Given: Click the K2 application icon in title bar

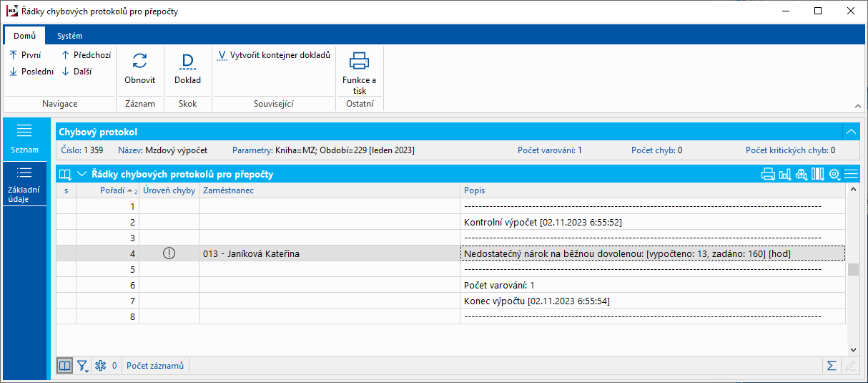Looking at the screenshot, I should (12, 11).
